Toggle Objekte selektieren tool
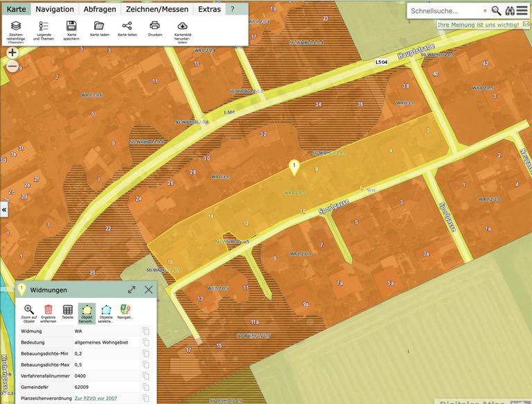The height and width of the screenshot is (404, 532). click(106, 309)
